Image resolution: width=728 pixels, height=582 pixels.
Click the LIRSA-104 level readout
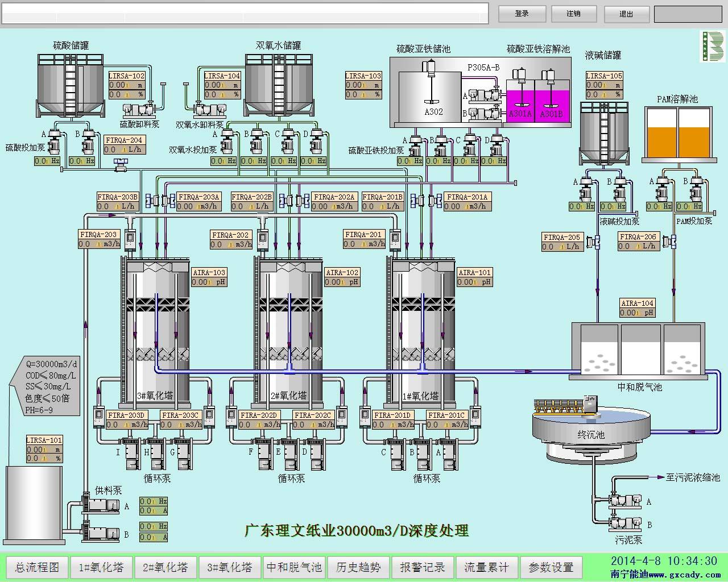(x=222, y=85)
